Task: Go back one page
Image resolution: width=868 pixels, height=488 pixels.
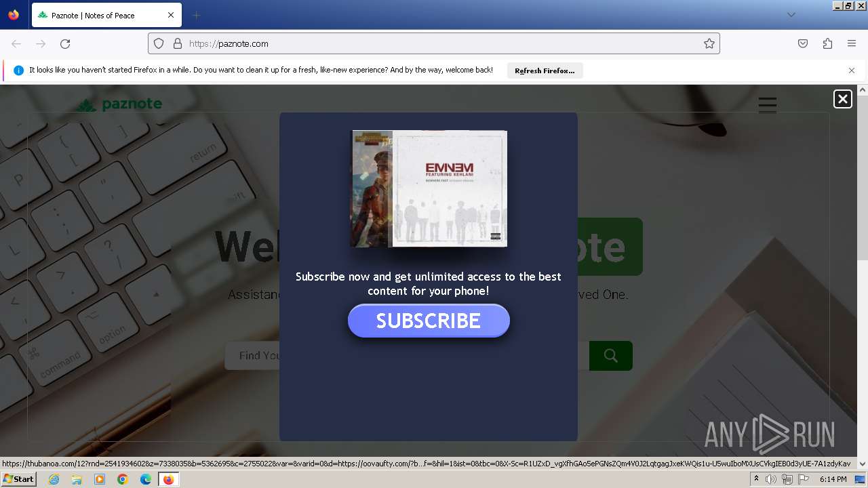Action: [x=16, y=43]
